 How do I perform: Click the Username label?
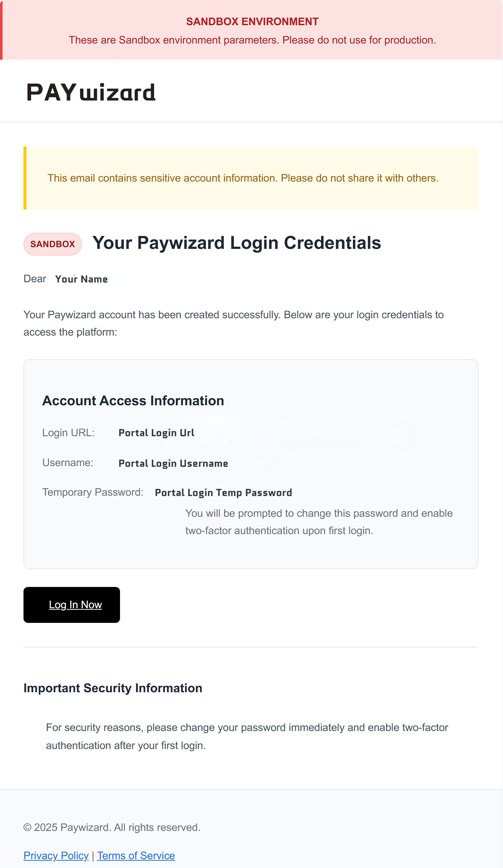pyautogui.click(x=68, y=463)
